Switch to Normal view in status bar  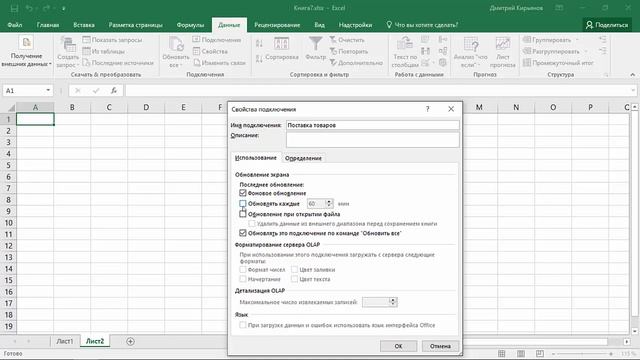502,353
